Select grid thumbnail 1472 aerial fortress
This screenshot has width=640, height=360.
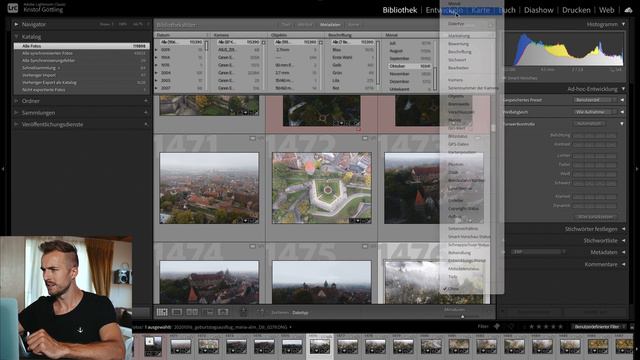(x=322, y=188)
